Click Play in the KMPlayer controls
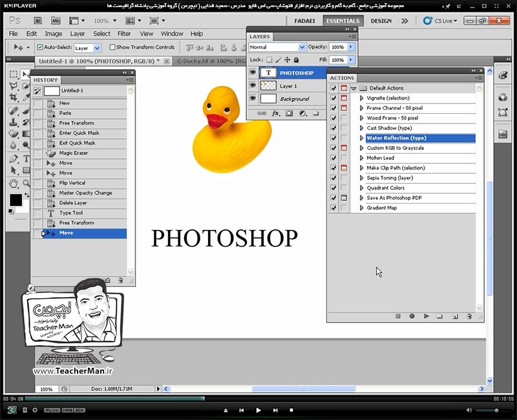 coord(258,410)
